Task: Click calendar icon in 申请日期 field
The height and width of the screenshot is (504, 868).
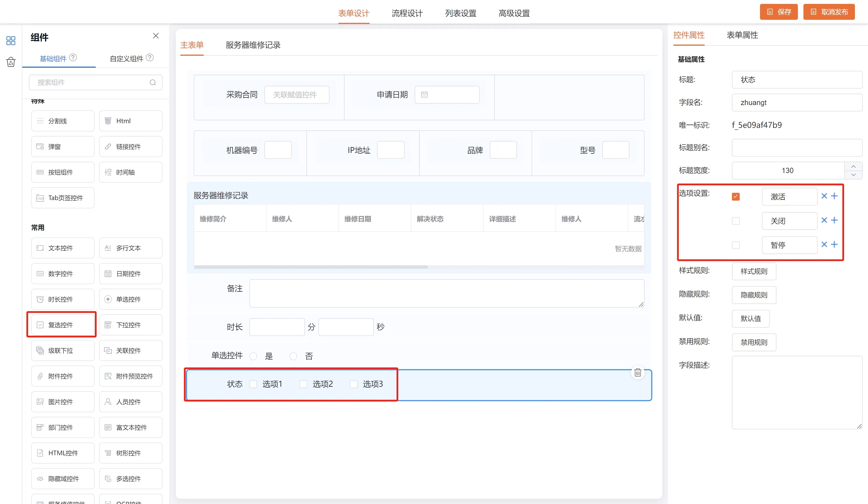Action: (x=424, y=95)
